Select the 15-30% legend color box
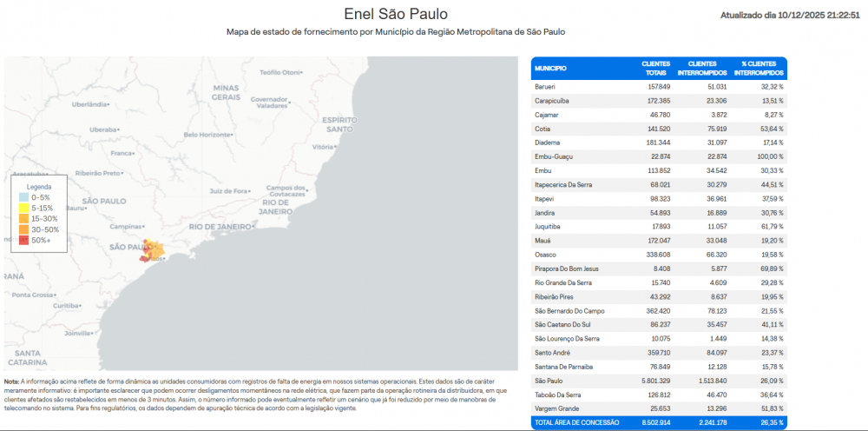Screen dimensions: 868x431 click(x=24, y=218)
